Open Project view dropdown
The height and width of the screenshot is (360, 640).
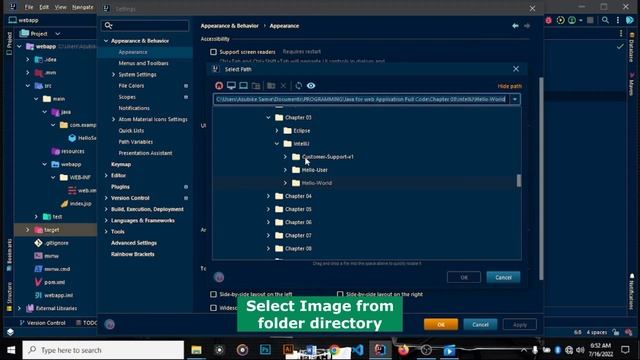(58, 33)
